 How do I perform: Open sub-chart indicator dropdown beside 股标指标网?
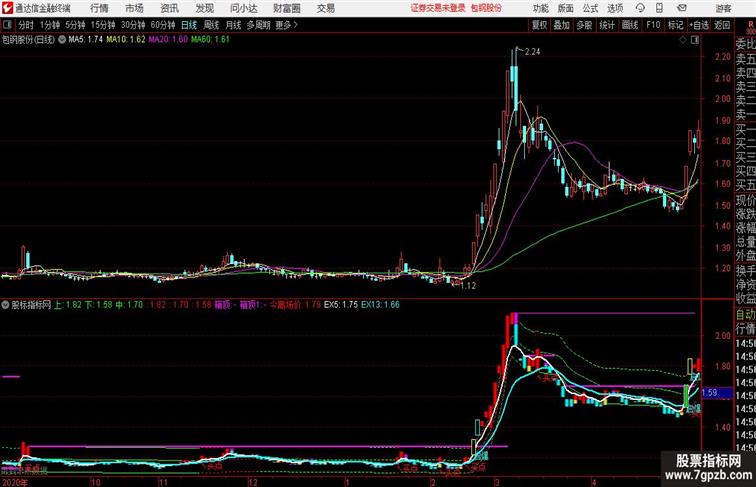[x=5, y=305]
